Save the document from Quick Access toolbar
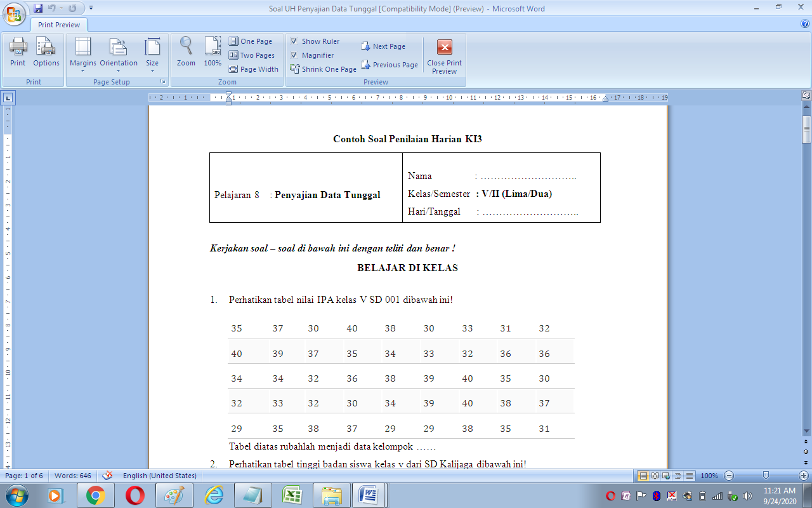Screen dimensions: 812x508 (38, 8)
